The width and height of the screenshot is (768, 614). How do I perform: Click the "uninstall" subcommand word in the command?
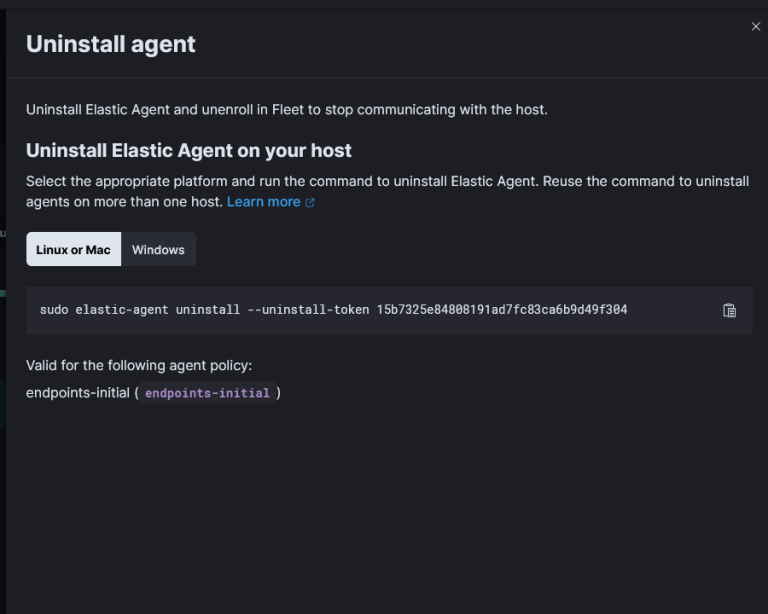[x=208, y=310]
